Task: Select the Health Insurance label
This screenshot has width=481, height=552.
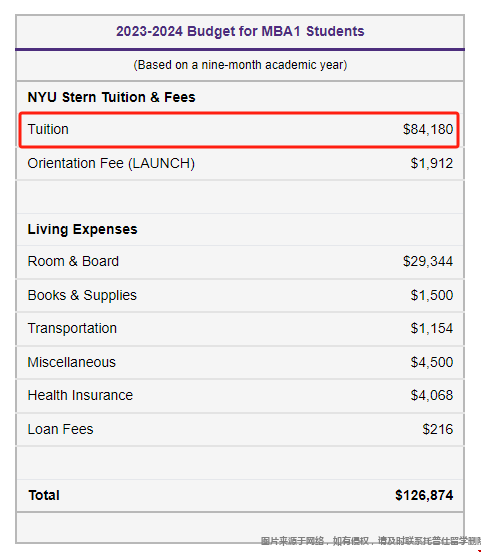Action: [x=80, y=395]
